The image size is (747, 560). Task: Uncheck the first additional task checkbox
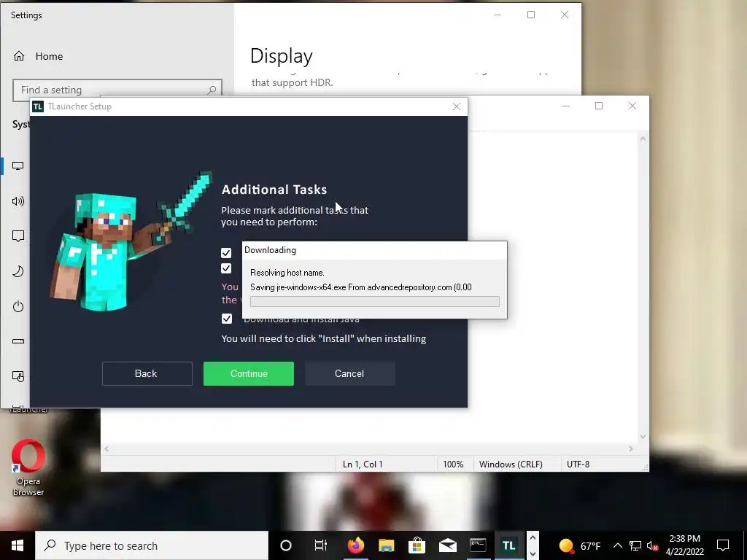point(226,252)
